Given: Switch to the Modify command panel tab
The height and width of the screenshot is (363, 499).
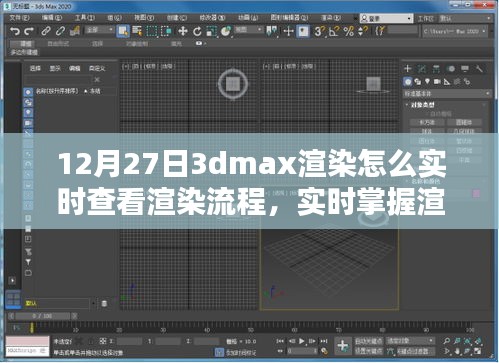Looking at the screenshot, I should 422,69.
